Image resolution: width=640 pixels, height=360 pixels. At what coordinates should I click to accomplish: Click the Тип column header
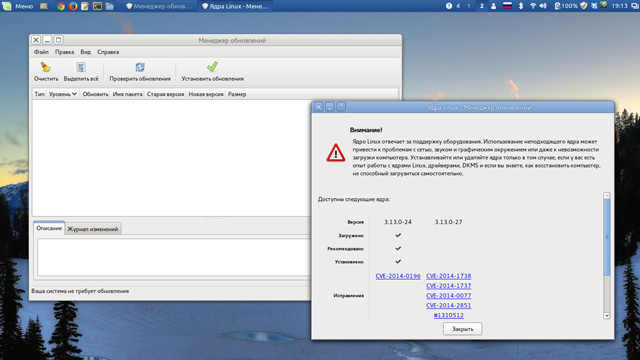[40, 94]
